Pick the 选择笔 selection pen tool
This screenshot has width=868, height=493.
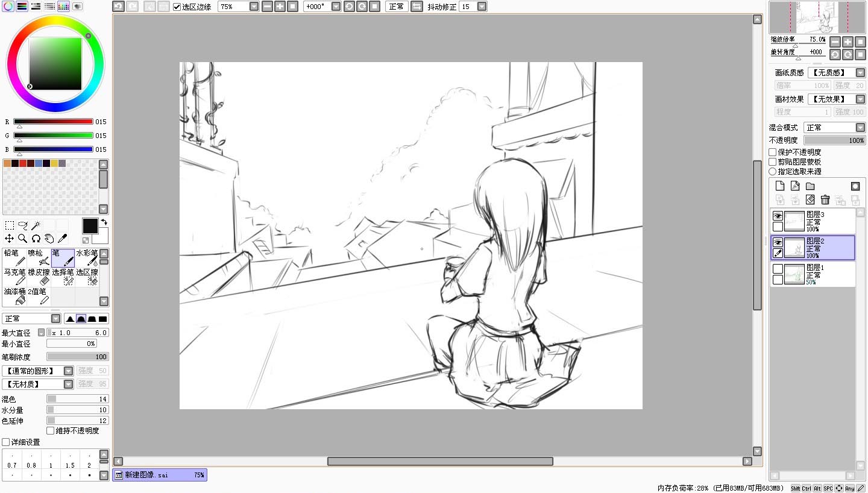coord(63,277)
